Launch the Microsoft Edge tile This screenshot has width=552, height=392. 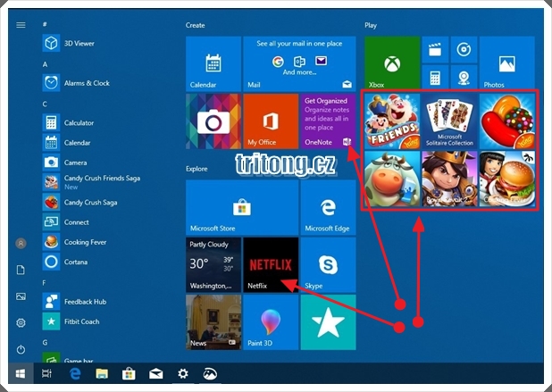point(328,207)
